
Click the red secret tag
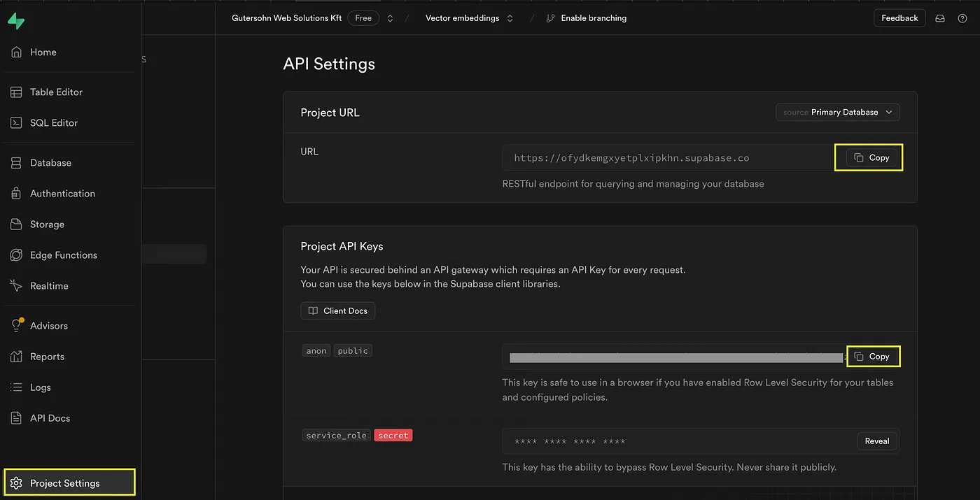coord(393,436)
